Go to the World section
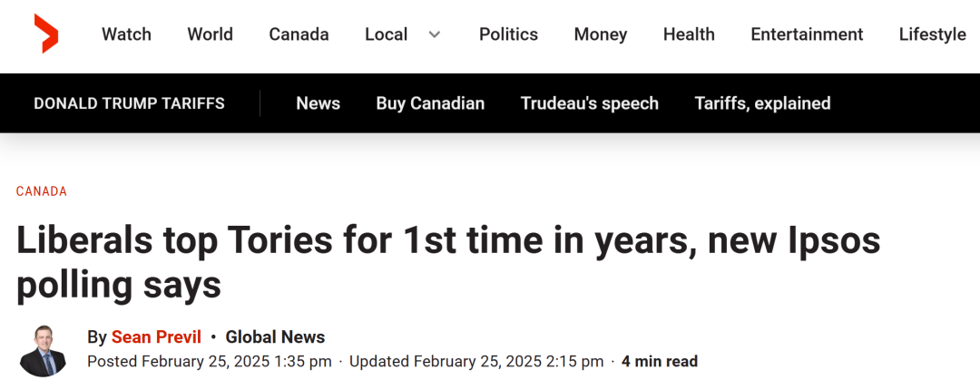The height and width of the screenshot is (380, 980). coord(210,34)
